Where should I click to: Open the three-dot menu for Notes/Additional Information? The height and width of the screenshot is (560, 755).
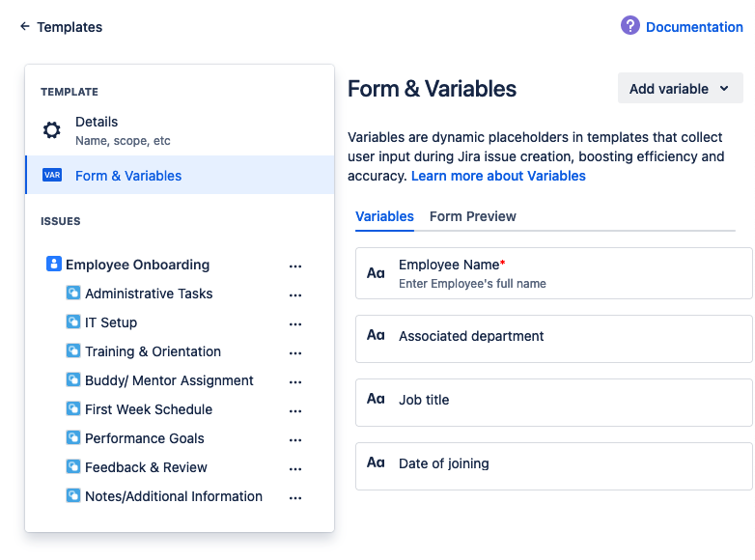(x=295, y=497)
